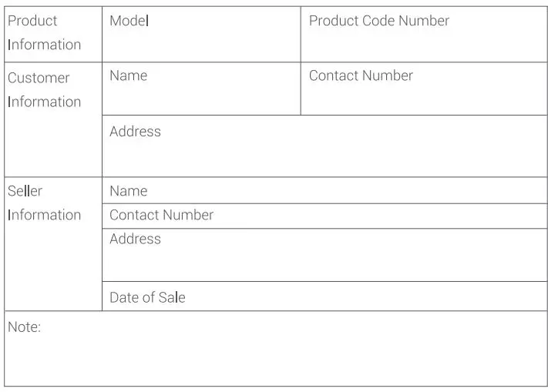Viewport: 548px width, 392px height.
Task: Select the 'Date of Sale' label text
Action: click(x=147, y=297)
